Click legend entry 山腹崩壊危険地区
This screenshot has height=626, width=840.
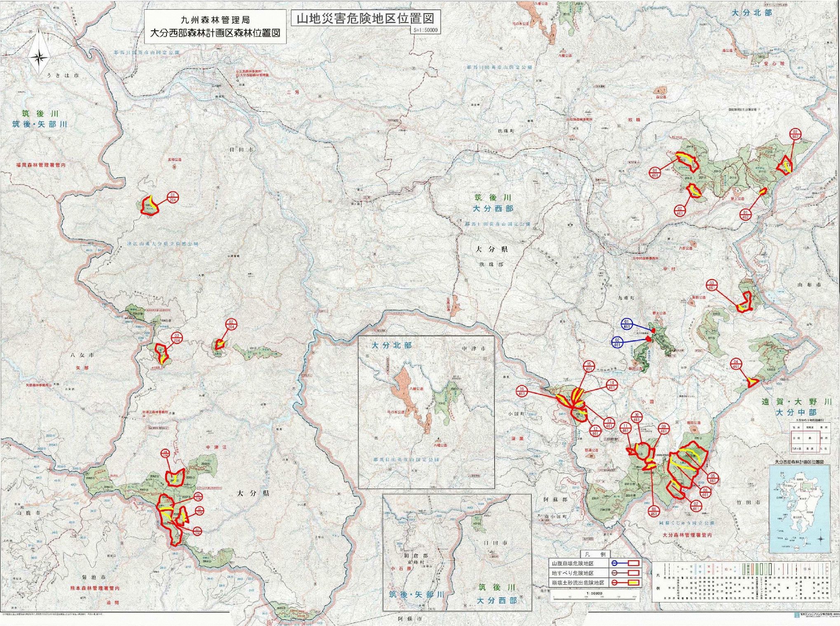[x=573, y=563]
